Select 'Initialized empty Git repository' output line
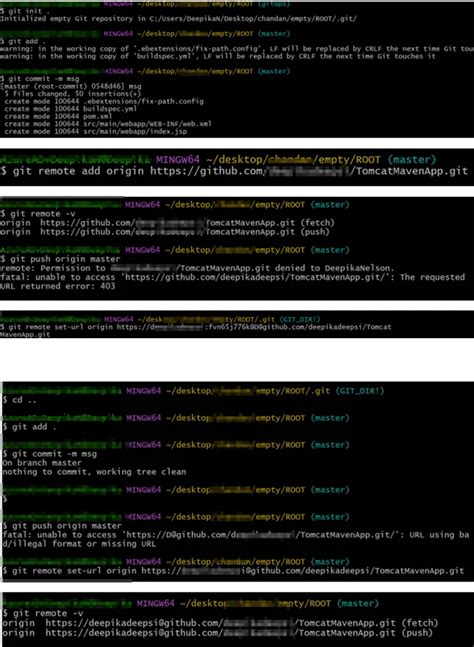474x647 pixels. [178, 19]
